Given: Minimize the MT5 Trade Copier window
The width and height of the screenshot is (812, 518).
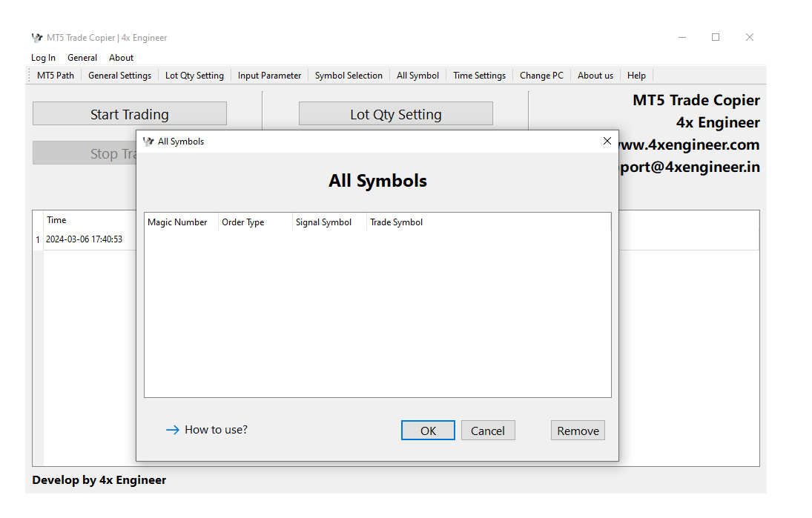Looking at the screenshot, I should [x=682, y=37].
